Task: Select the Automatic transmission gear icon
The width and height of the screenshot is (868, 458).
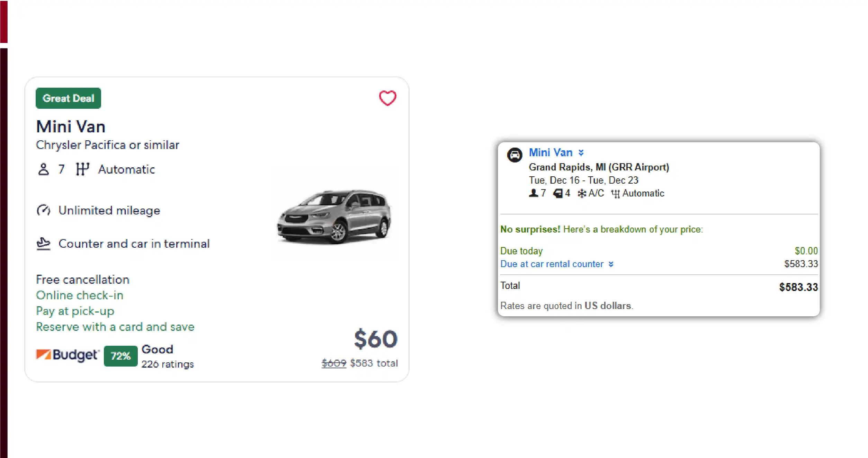Action: pos(82,169)
